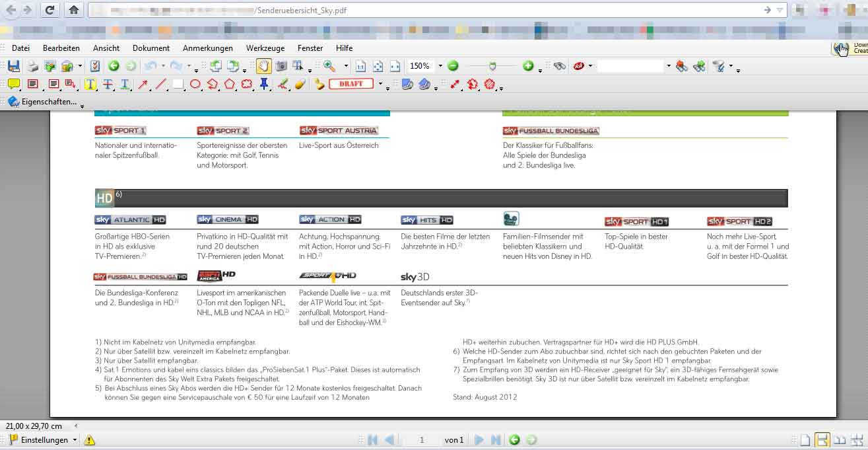Click the Save (floppy disk) icon
This screenshot has height=450, width=868.
coord(14,66)
